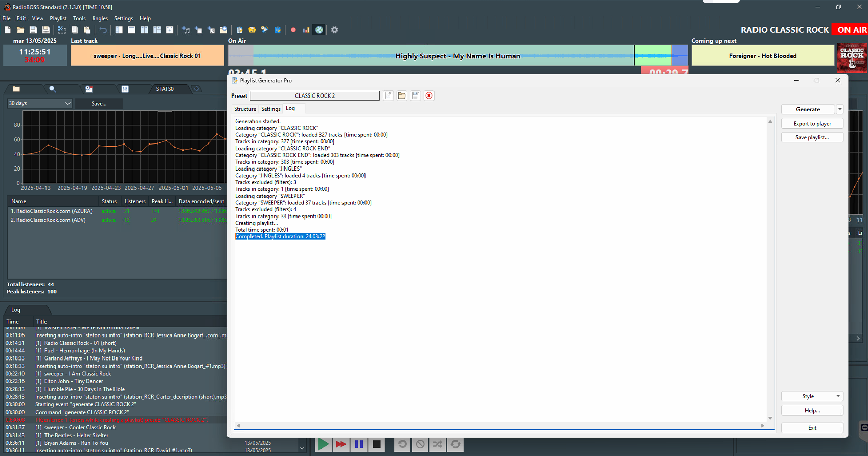Paste tracks using toolbar paste icon

point(87,30)
